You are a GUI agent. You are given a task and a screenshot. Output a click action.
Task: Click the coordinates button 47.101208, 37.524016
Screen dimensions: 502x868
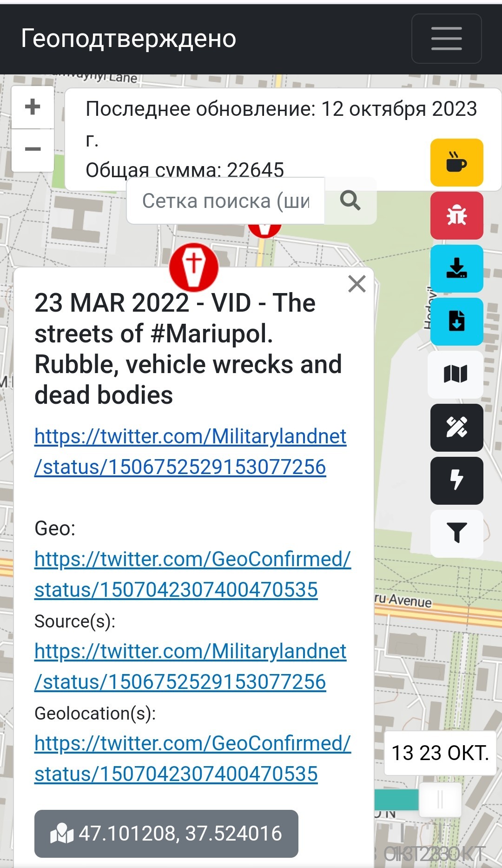[x=166, y=834]
